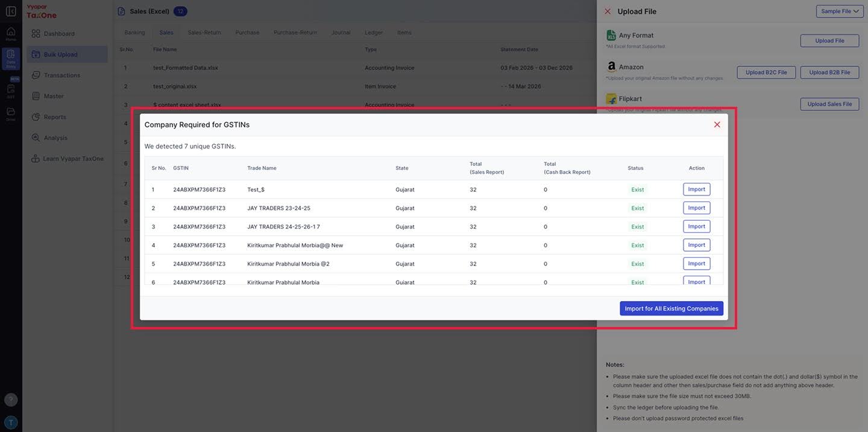Import JAY TRADERS 23-24-25 row
This screenshot has height=432, width=868.
coord(697,208)
